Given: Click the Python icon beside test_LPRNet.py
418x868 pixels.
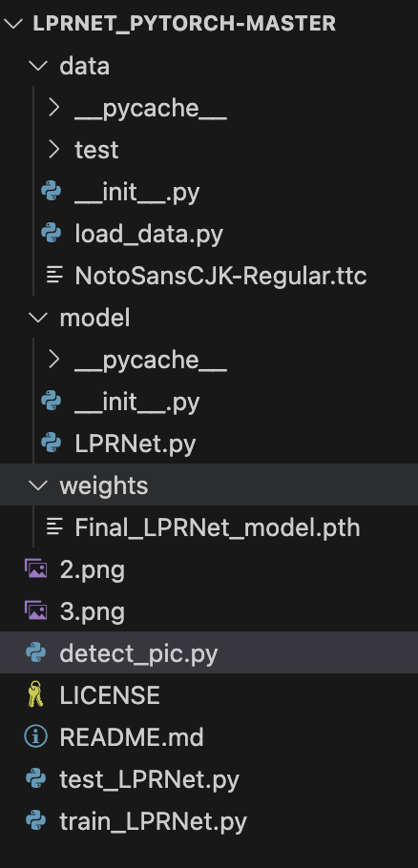Looking at the screenshot, I should tap(36, 779).
